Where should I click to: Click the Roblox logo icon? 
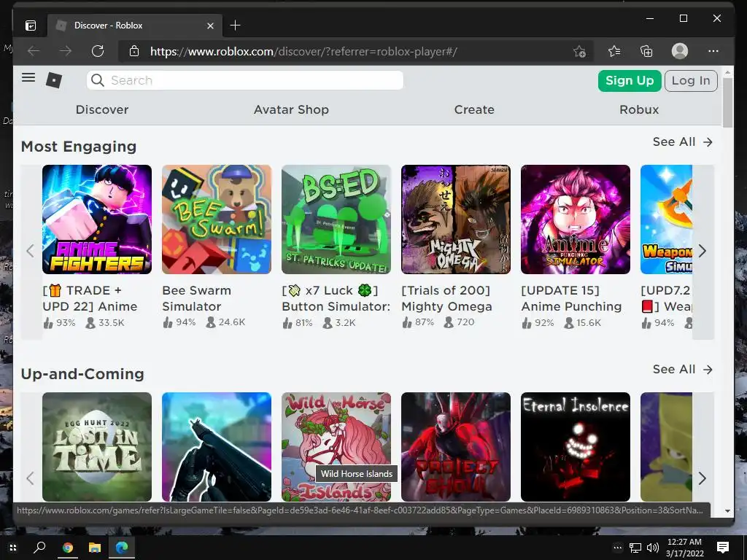point(54,80)
